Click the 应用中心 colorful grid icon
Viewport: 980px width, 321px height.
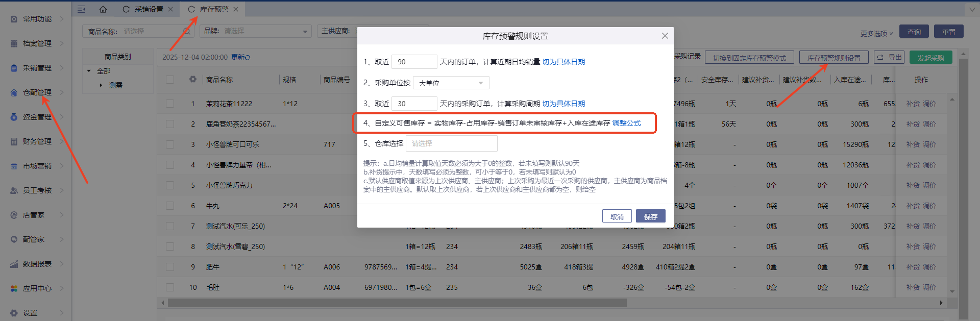(14, 288)
